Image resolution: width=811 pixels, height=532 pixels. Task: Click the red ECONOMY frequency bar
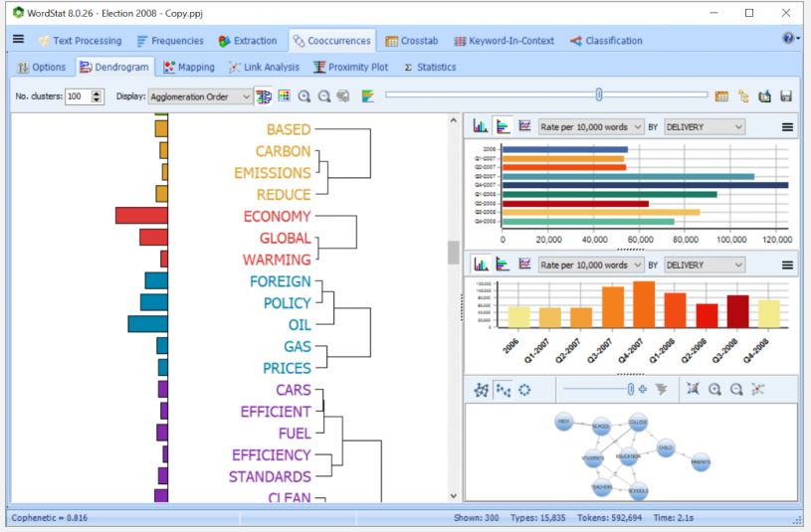(x=141, y=216)
